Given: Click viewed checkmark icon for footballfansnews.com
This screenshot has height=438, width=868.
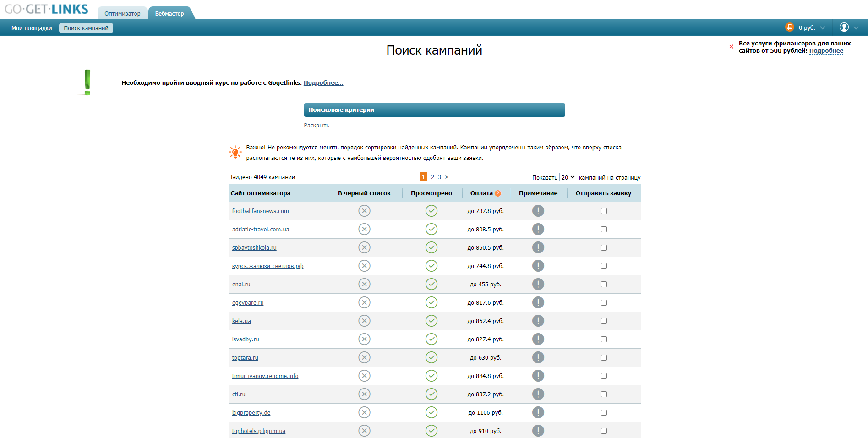Looking at the screenshot, I should (431, 211).
